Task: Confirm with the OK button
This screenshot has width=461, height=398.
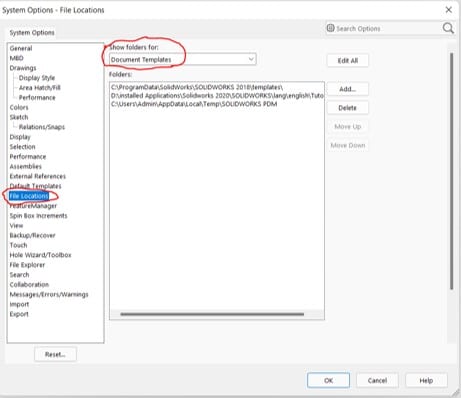Action: (328, 380)
